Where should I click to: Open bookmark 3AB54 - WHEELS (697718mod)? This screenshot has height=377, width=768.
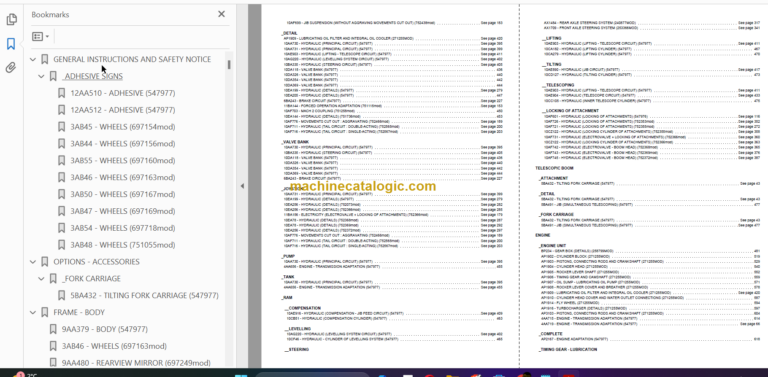pyautogui.click(x=122, y=228)
